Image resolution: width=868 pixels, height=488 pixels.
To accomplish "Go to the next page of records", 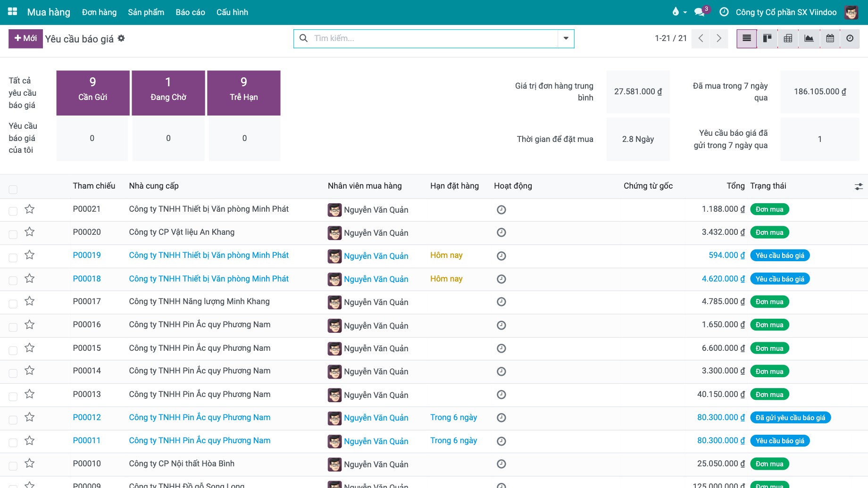I will (x=718, y=39).
